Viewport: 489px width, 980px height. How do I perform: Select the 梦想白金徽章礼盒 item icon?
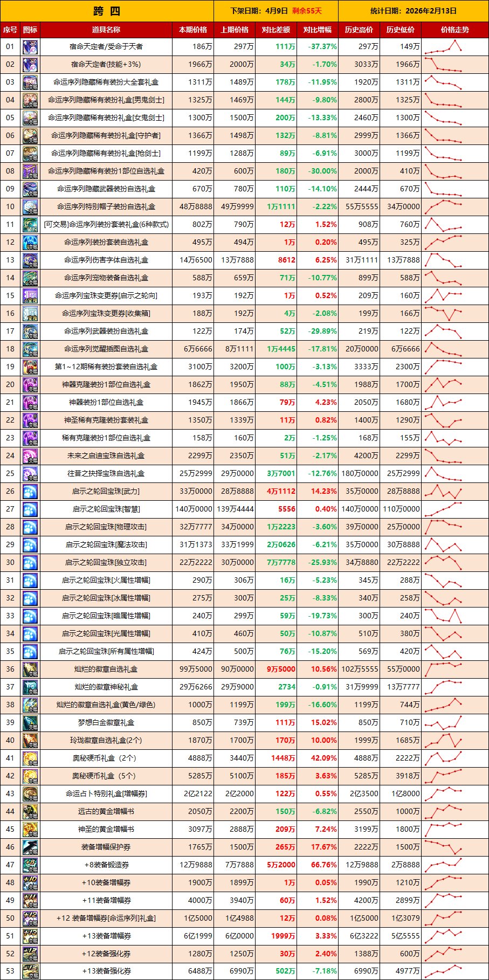tap(30, 723)
